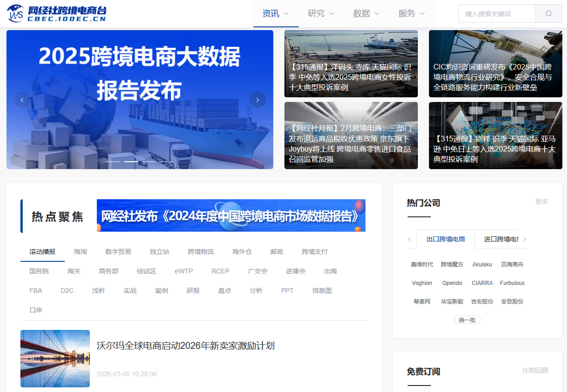Expand the 数据 navigation menu
The width and height of the screenshot is (567, 392).
coord(366,13)
